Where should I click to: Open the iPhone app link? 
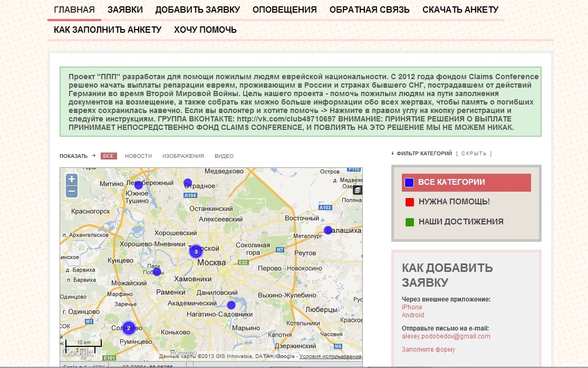412,307
